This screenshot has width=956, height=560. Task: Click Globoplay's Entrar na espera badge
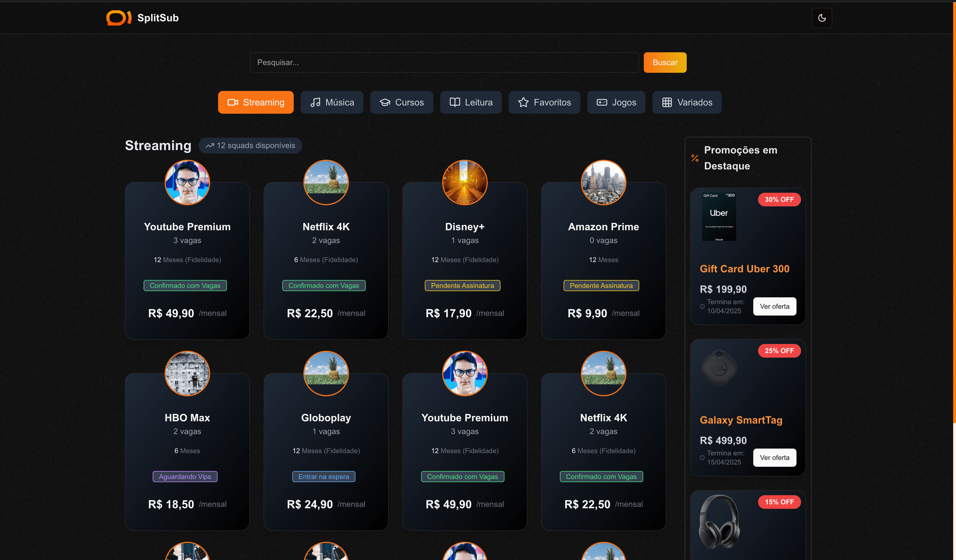[x=323, y=477]
